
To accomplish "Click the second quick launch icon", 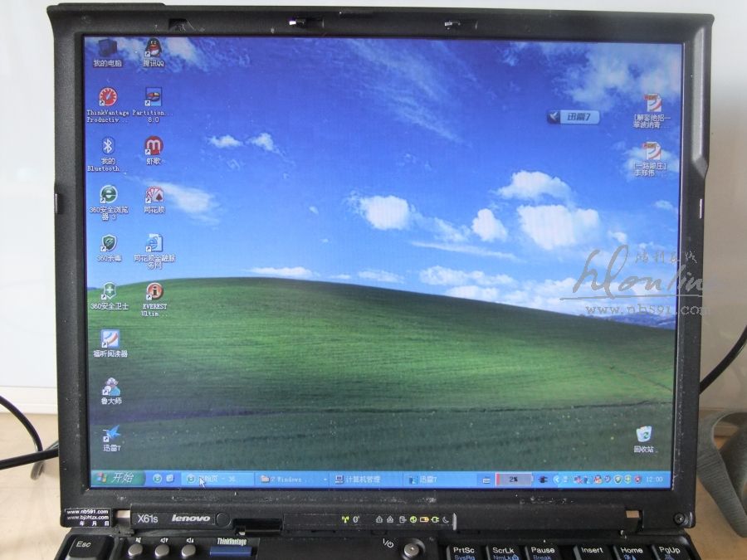I will pyautogui.click(x=169, y=479).
